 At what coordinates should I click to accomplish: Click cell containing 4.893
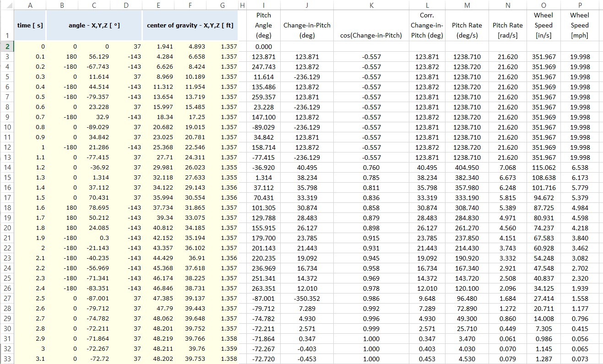pos(190,47)
